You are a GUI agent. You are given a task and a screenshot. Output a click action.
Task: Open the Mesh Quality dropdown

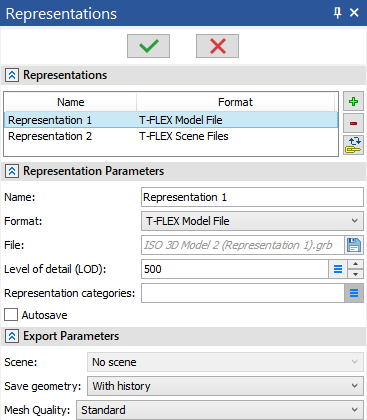(x=220, y=410)
